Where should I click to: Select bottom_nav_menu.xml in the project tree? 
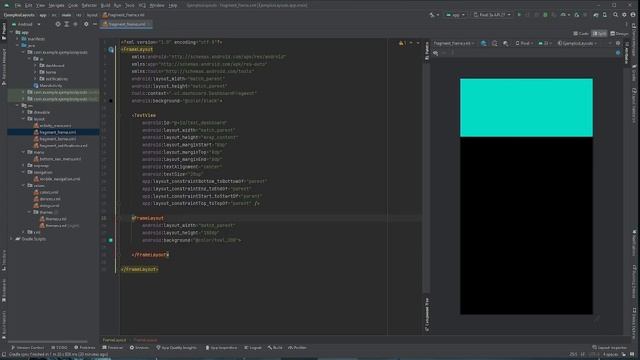click(57, 159)
